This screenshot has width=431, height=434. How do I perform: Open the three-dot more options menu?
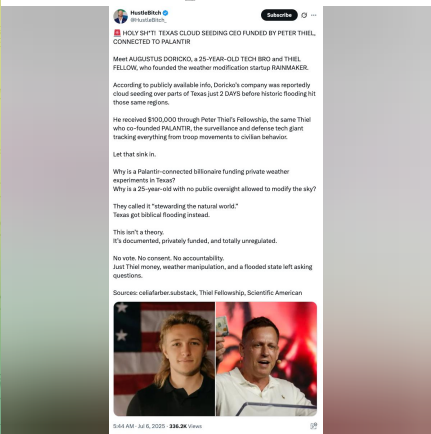tap(314, 15)
